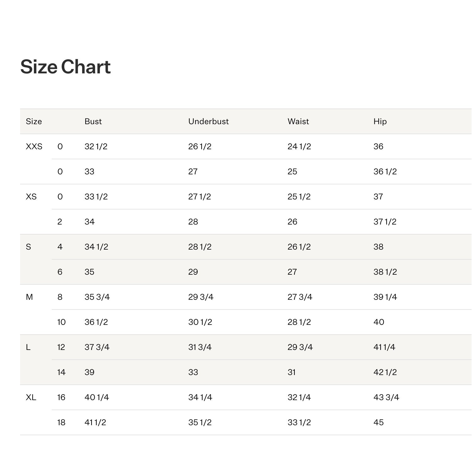This screenshot has width=476, height=476.
Task: Click the S size label
Action: [x=29, y=247]
